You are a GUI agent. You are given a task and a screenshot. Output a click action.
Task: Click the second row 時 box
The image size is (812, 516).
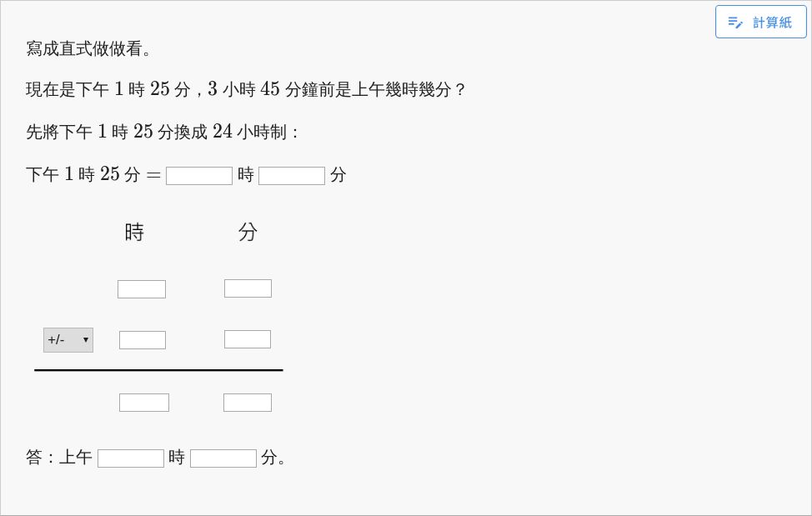coord(142,339)
